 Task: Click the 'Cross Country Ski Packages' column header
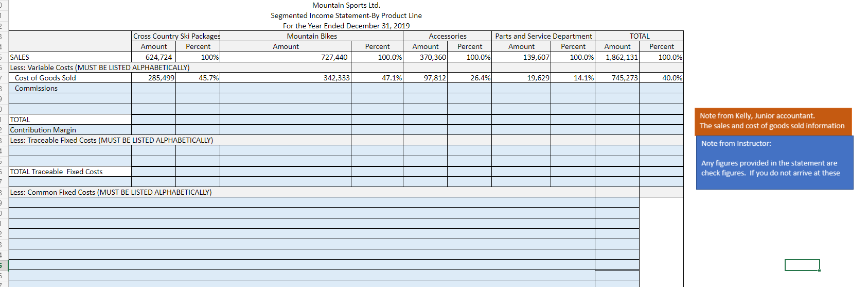[176, 36]
